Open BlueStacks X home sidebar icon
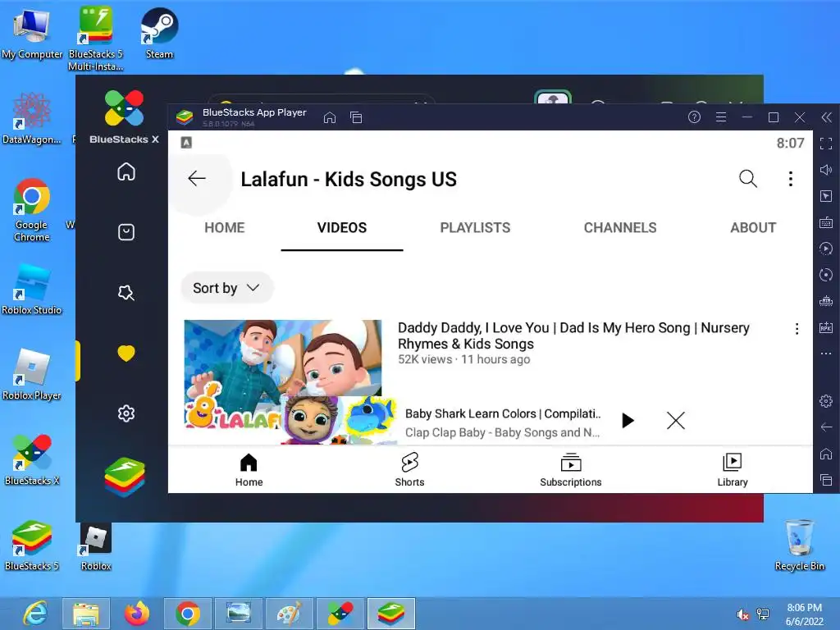Screen dimensions: 840x630 (126, 171)
